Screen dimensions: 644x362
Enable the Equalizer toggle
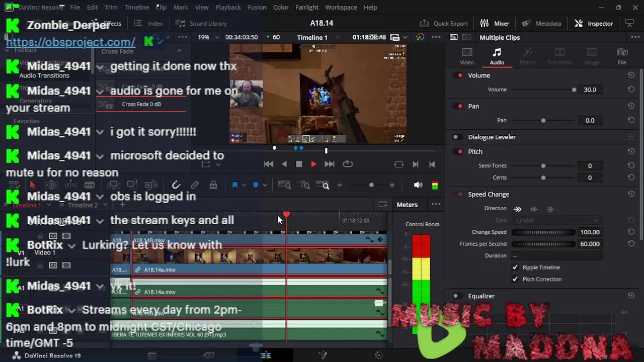tap(457, 296)
